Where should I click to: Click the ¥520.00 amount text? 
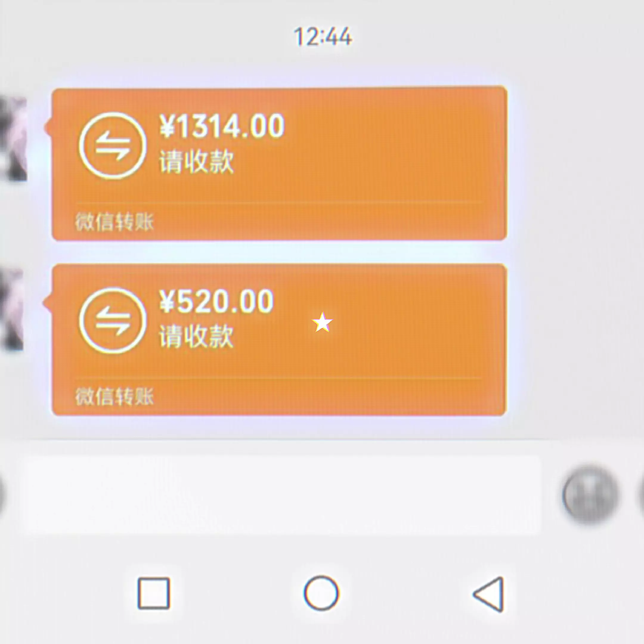216,301
